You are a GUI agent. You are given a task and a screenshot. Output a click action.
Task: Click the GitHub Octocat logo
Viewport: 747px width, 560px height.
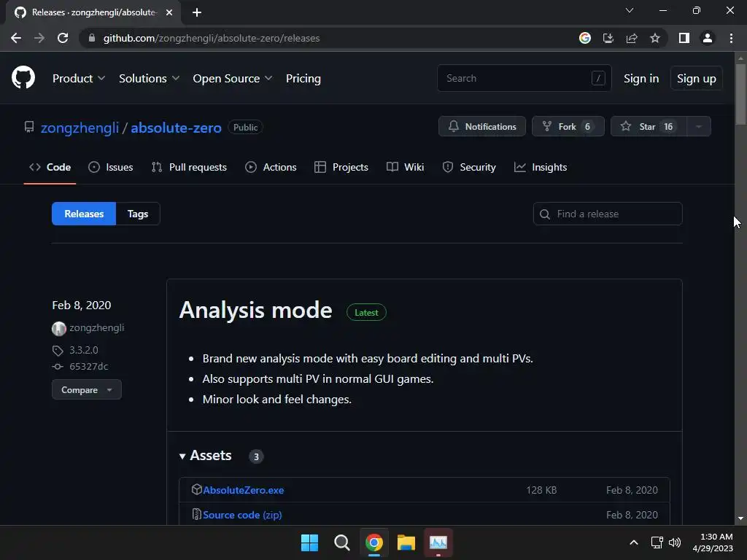tap(23, 77)
